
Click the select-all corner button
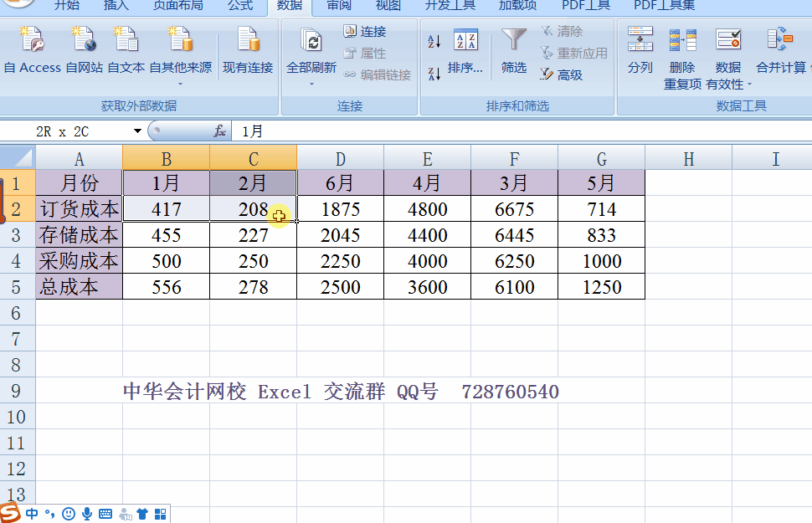[18, 158]
